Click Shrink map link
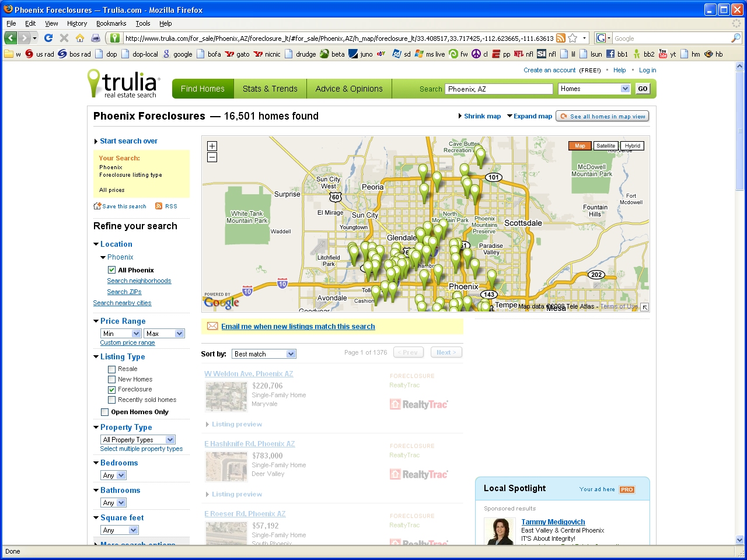 [483, 116]
